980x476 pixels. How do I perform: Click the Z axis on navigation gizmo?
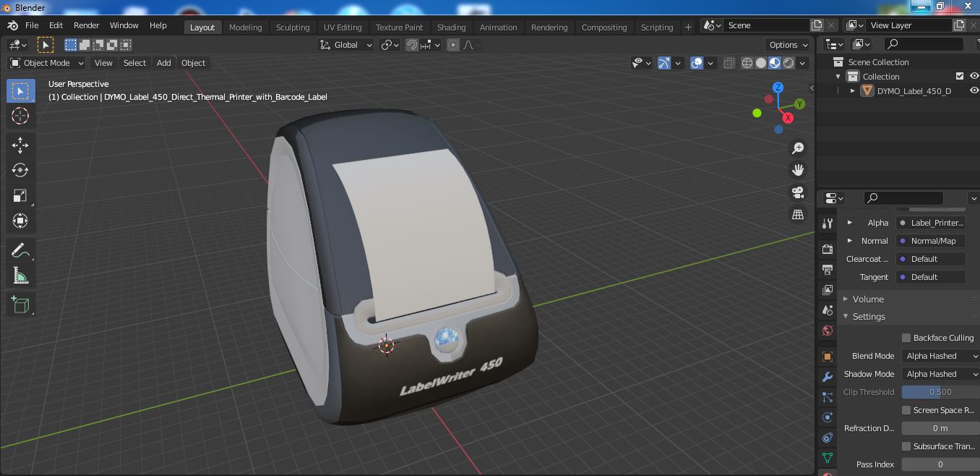(x=778, y=87)
